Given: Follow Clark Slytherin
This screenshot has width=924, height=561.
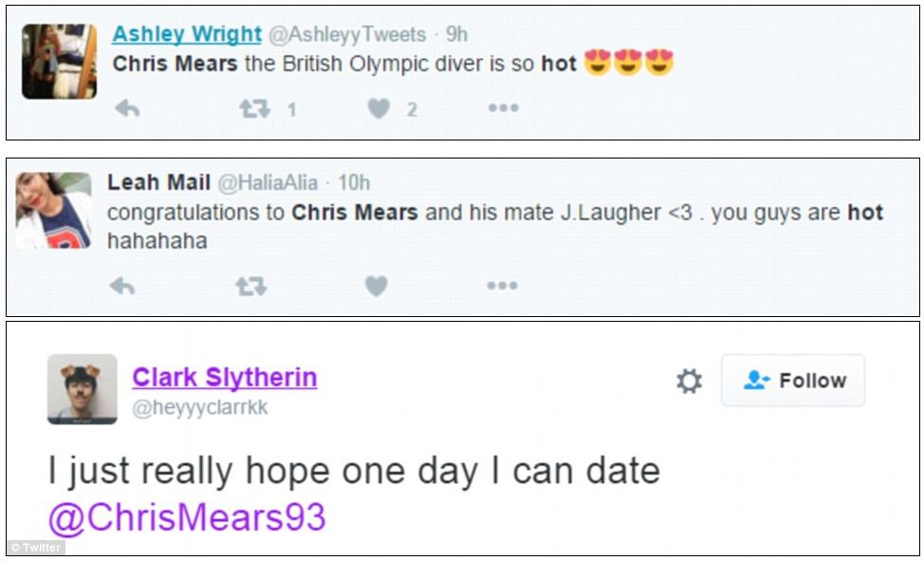Looking at the screenshot, I should click(793, 381).
